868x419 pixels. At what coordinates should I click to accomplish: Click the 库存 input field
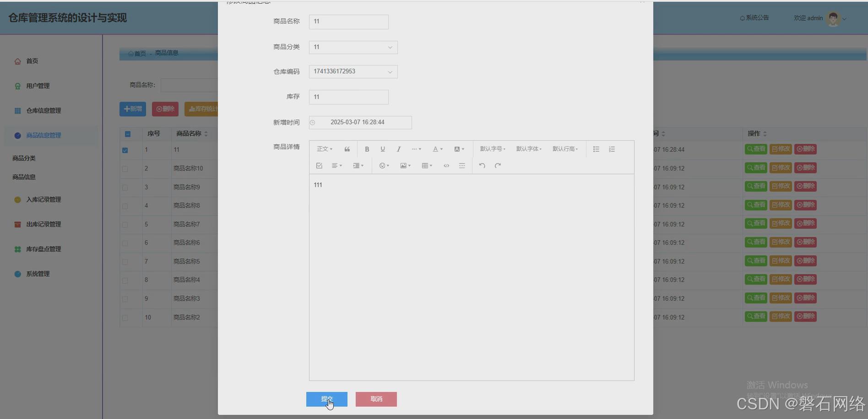pyautogui.click(x=349, y=97)
